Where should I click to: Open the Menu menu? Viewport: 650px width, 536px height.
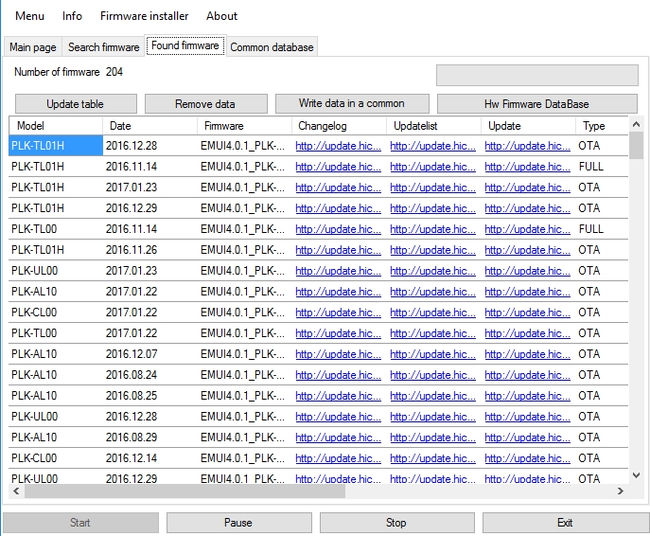coord(30,16)
